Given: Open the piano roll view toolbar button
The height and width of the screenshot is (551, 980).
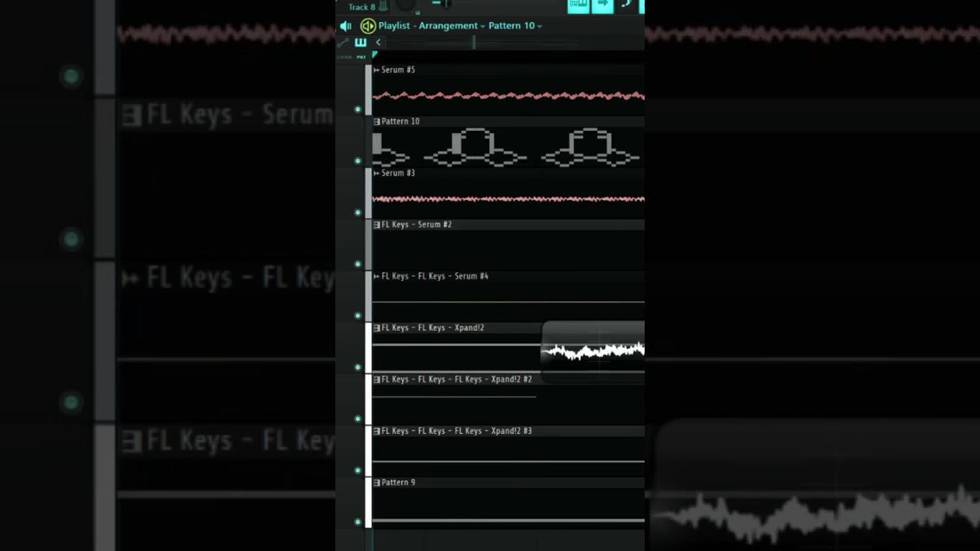Looking at the screenshot, I should click(x=578, y=5).
